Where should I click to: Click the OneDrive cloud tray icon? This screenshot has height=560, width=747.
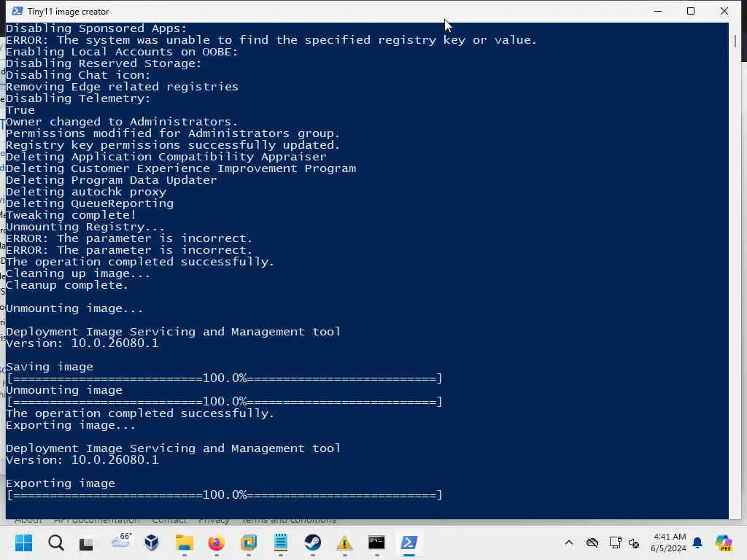[592, 542]
